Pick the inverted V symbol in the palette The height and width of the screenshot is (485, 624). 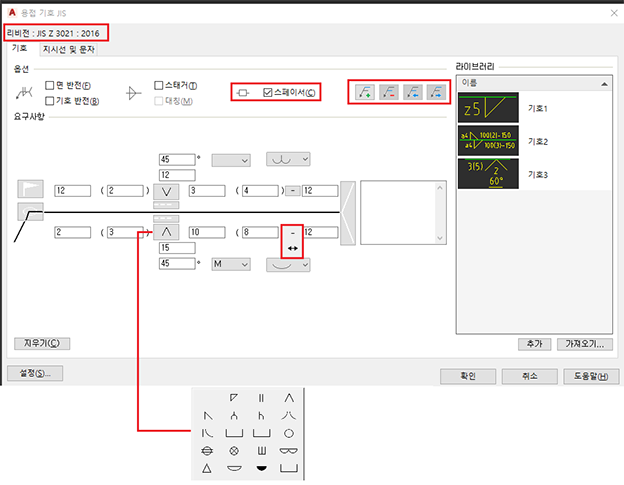point(289,397)
